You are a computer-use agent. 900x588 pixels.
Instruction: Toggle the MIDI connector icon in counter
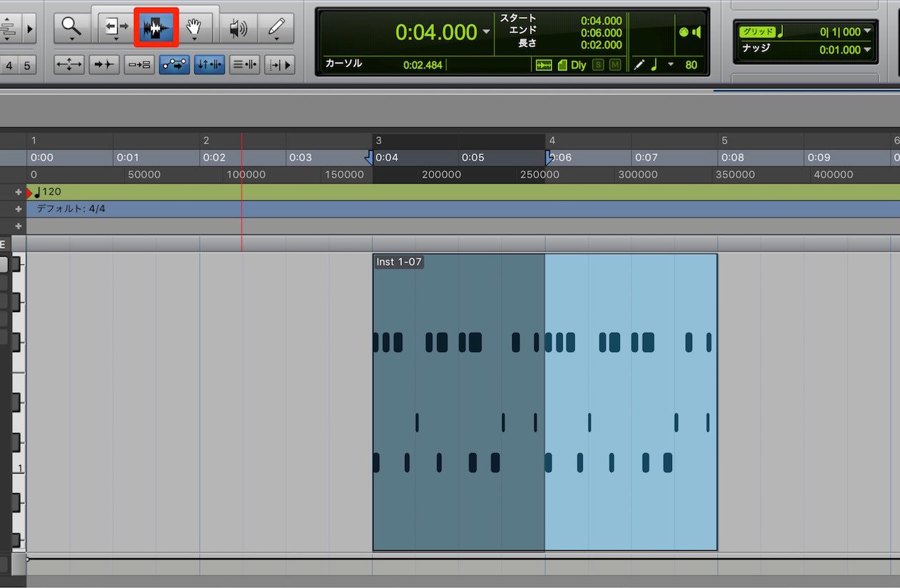(683, 32)
